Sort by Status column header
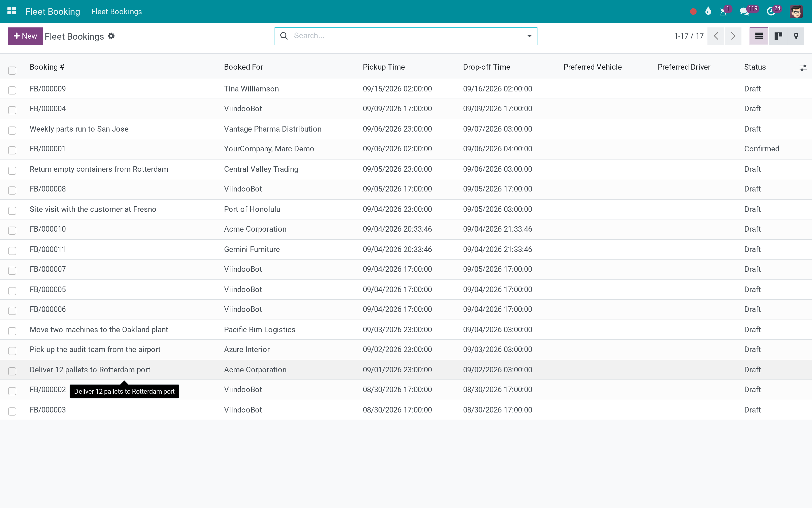 pos(755,67)
